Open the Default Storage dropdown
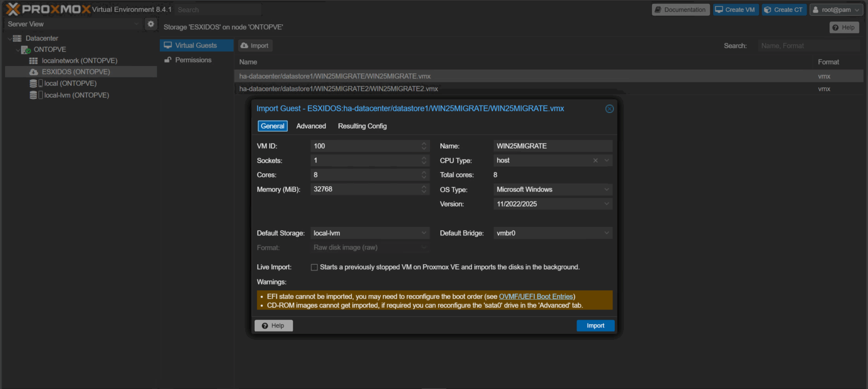The height and width of the screenshot is (389, 868). [424, 233]
